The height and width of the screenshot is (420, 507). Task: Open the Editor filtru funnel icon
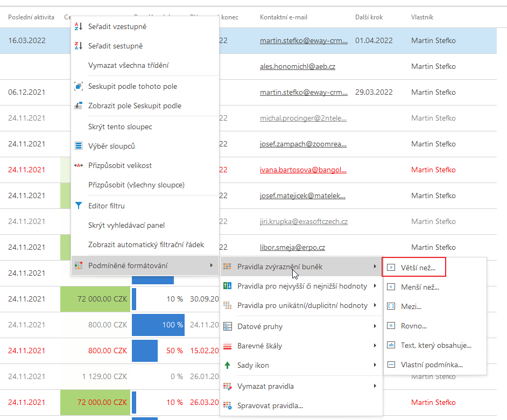coord(79,206)
